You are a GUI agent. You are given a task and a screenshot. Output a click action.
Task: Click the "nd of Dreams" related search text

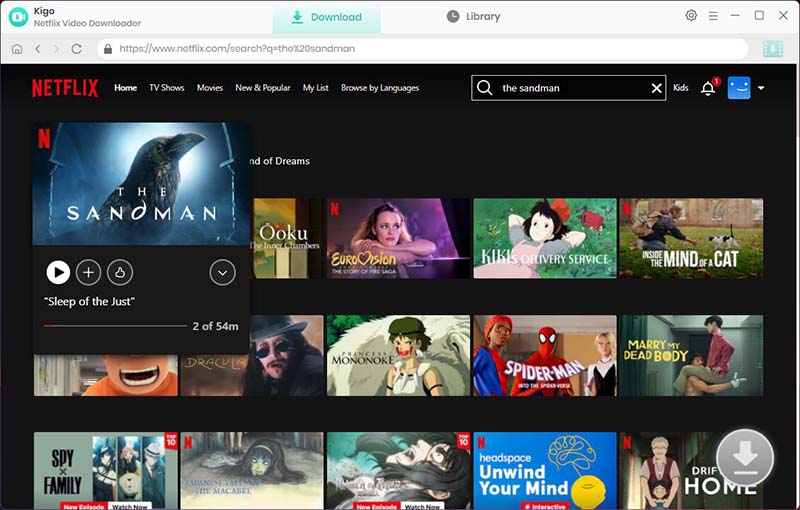click(x=280, y=161)
